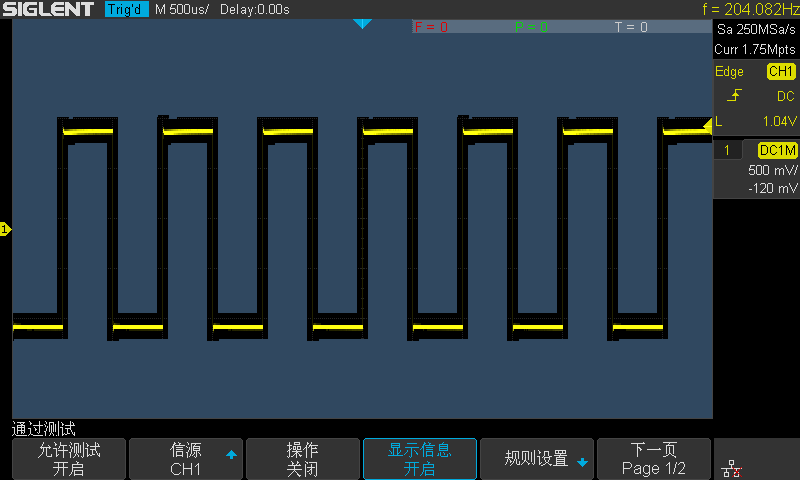Toggle the 显示信息 display info softkey

[419, 459]
